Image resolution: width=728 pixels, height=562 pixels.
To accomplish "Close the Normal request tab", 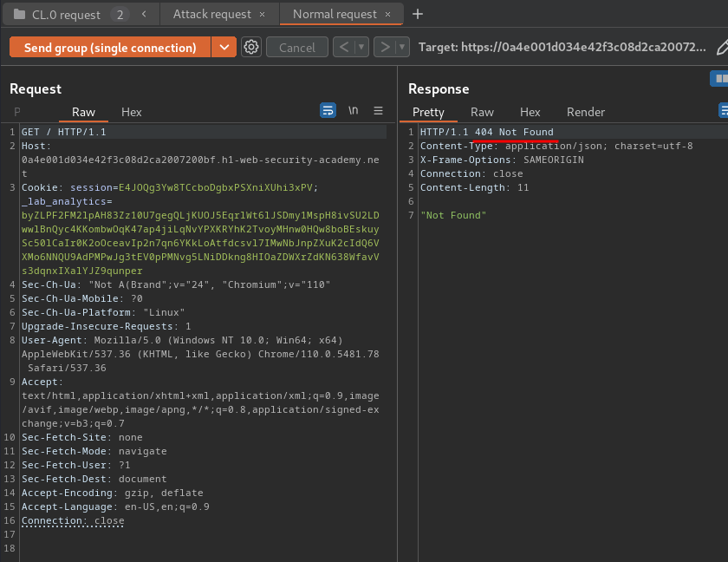I will (387, 15).
